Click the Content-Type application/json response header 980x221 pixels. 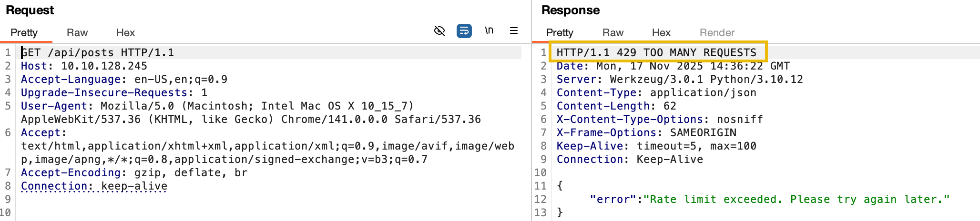pyautogui.click(x=656, y=92)
